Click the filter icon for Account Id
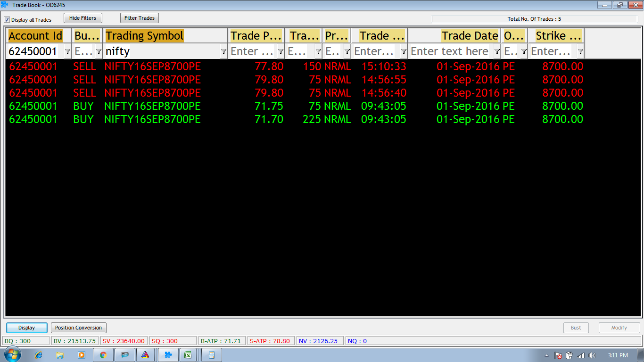This screenshot has height=362, width=644. pyautogui.click(x=67, y=51)
